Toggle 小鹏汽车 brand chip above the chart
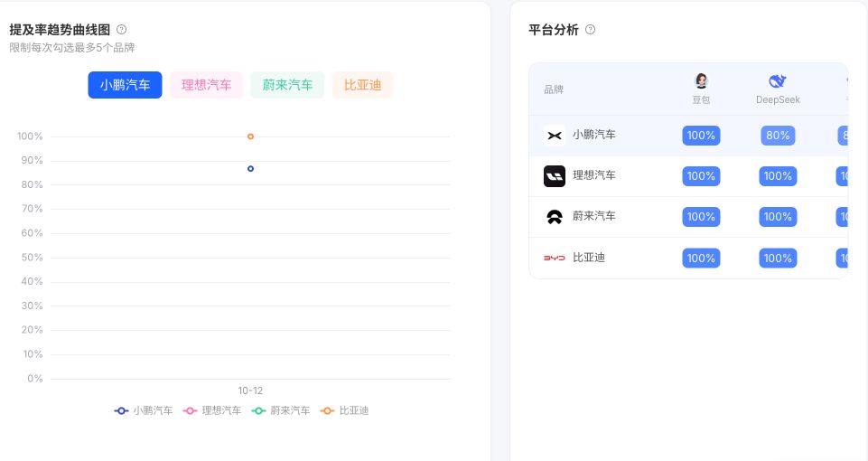The width and height of the screenshot is (868, 461). pyautogui.click(x=126, y=85)
